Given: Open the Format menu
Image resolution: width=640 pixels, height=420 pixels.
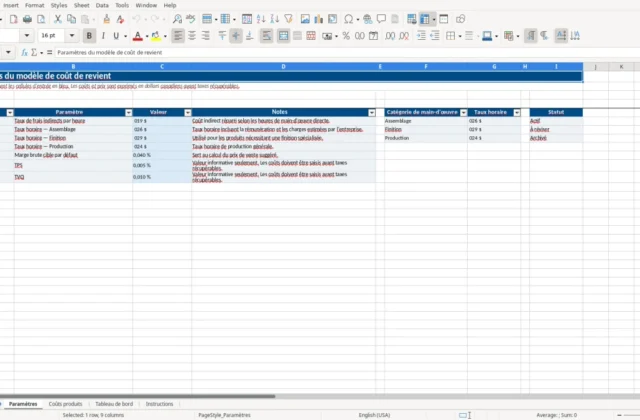Looking at the screenshot, I should 34,5.
